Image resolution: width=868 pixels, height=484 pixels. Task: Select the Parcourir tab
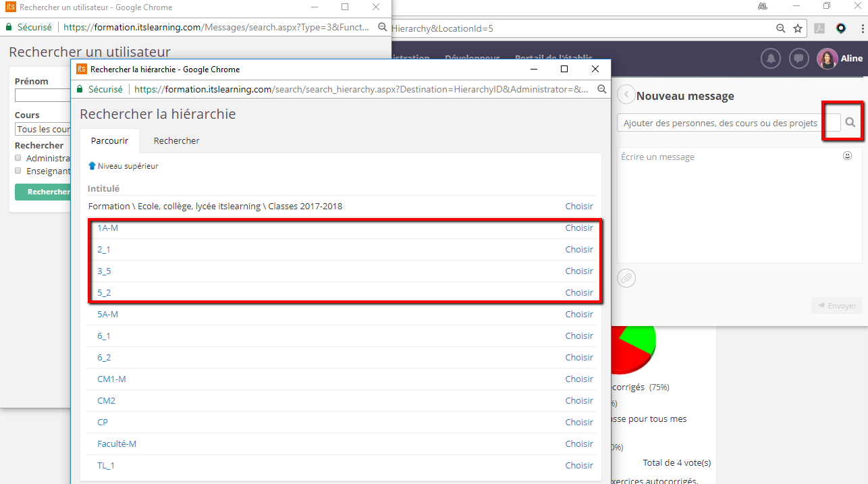click(x=109, y=141)
